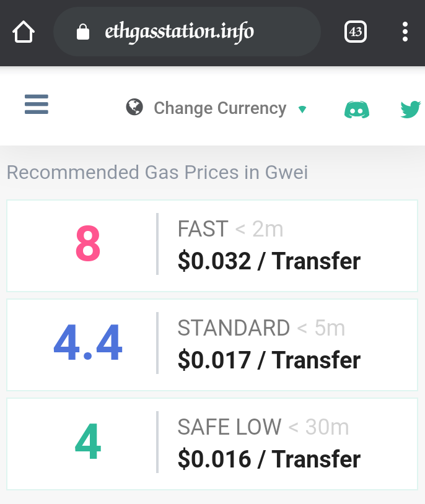This screenshot has height=504, width=425.
Task: Select the STANDARD gas price card
Action: point(212,345)
